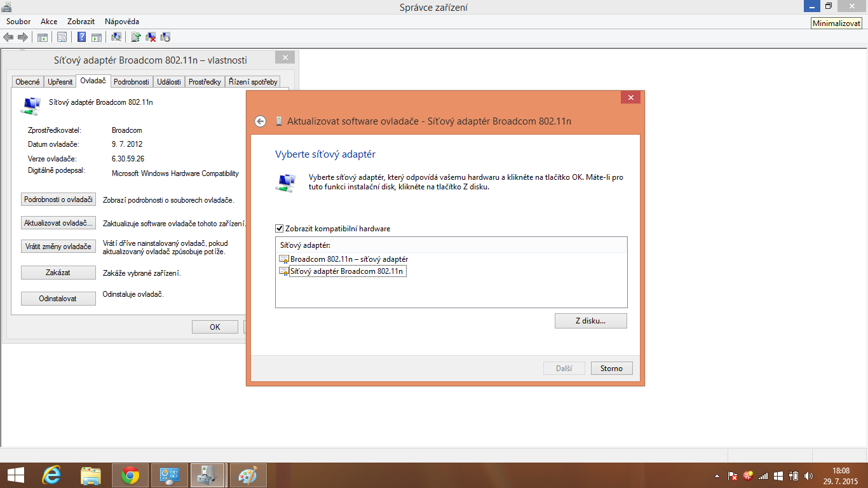Click the Windows logo tray icon
The image size is (868, 488).
778,475
